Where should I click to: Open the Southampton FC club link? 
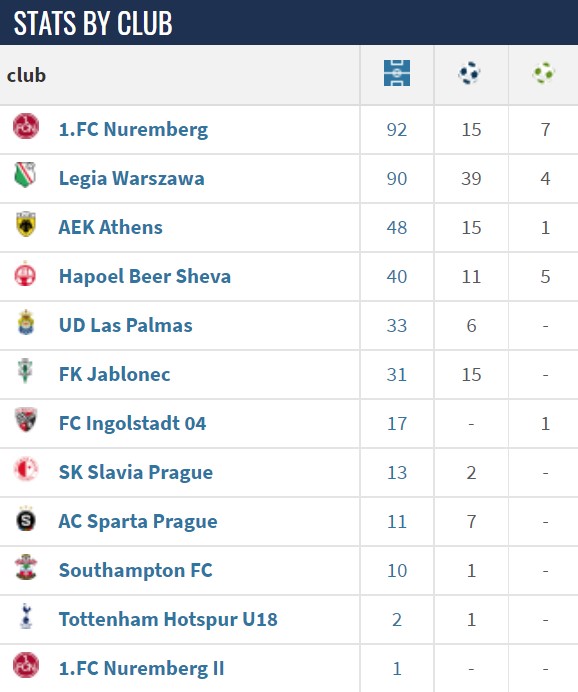pos(136,570)
